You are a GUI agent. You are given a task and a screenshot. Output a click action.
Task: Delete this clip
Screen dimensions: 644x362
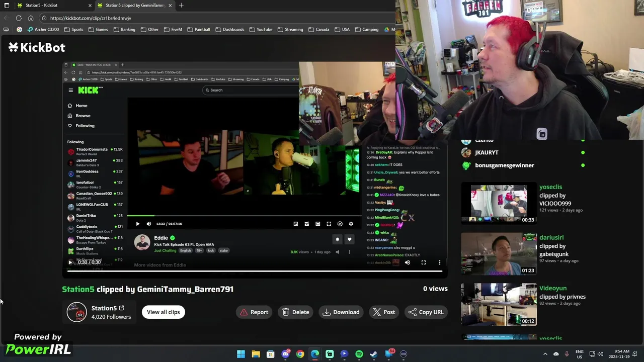(296, 312)
